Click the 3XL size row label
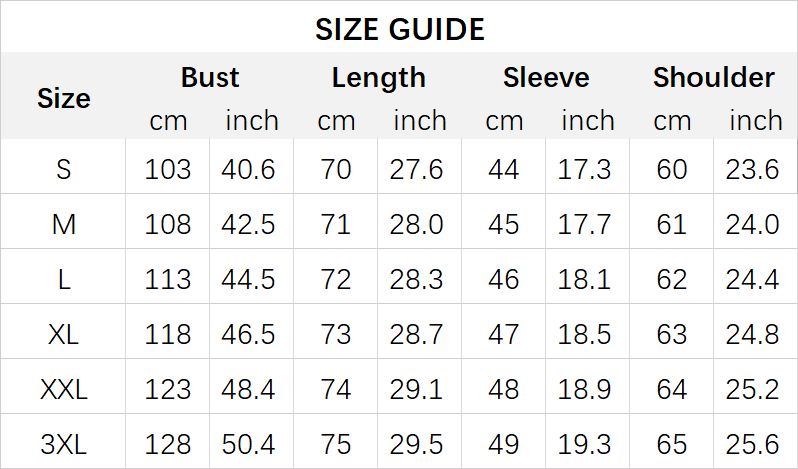Image resolution: width=798 pixels, height=469 pixels. [64, 444]
